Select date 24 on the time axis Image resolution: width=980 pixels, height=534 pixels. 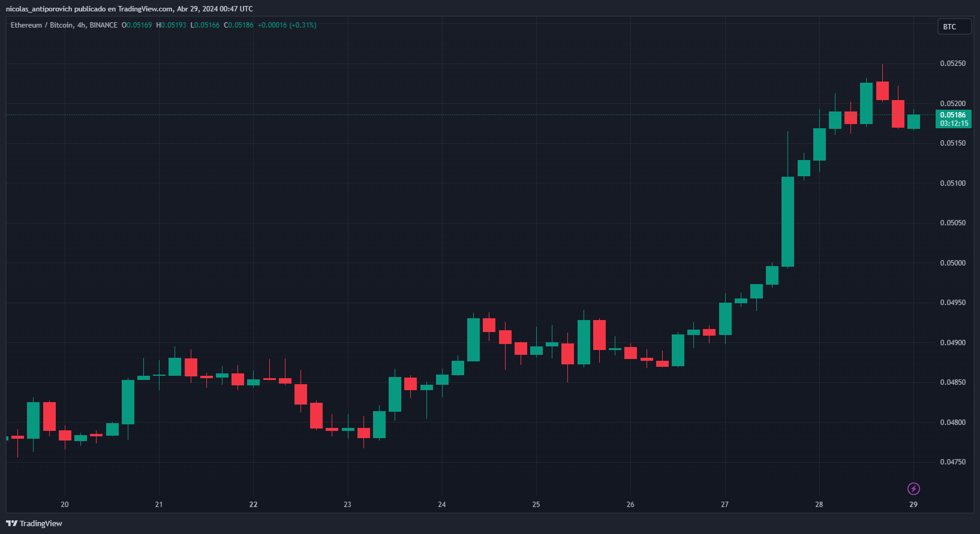point(442,505)
